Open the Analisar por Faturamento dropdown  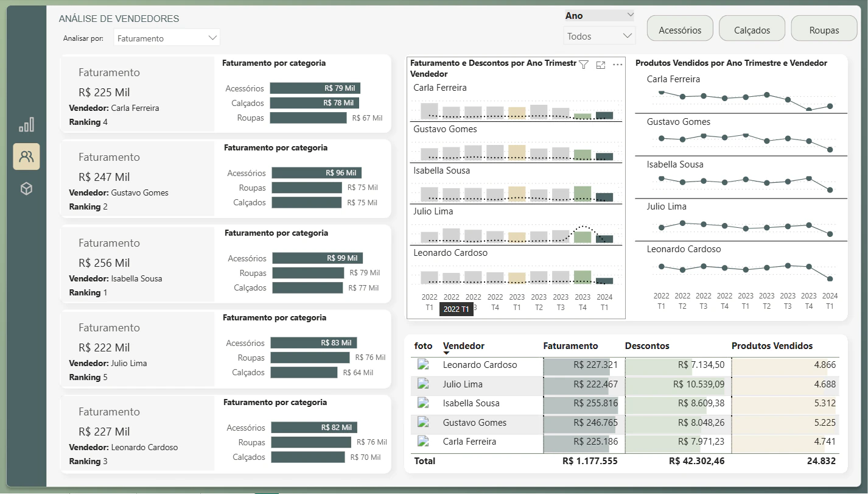(167, 38)
